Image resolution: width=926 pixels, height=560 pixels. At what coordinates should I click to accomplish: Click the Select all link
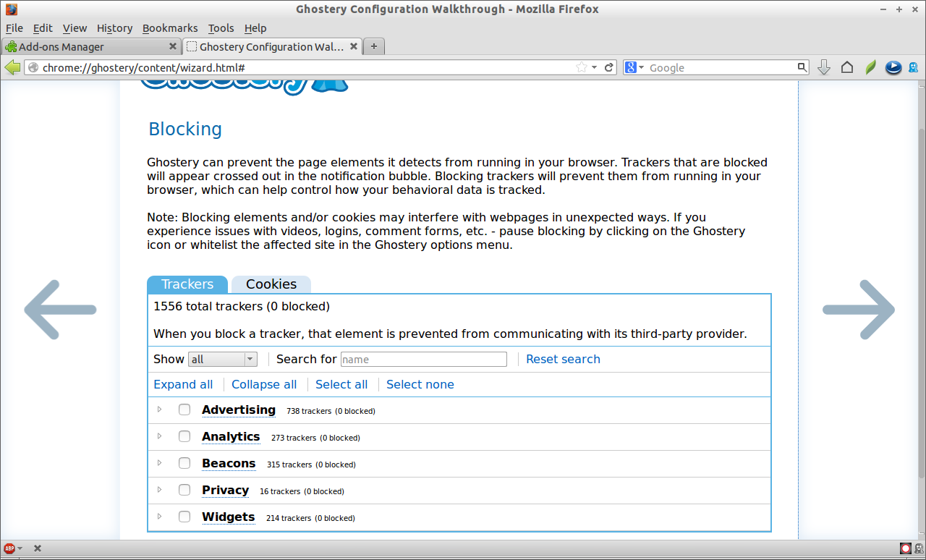[341, 384]
